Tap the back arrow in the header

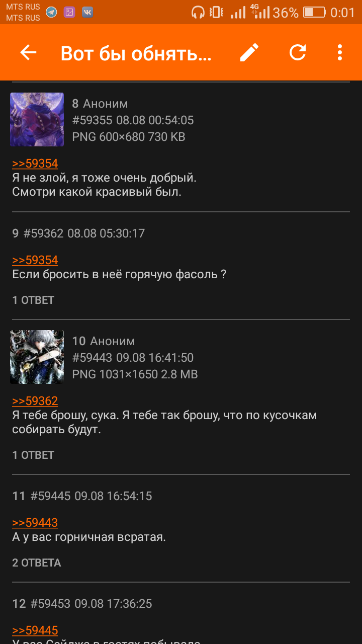click(28, 52)
